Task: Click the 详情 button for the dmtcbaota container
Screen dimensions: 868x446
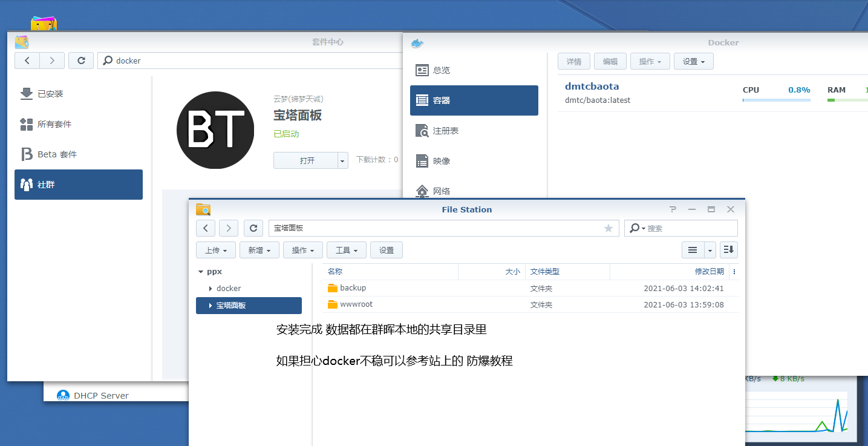Action: pyautogui.click(x=573, y=61)
